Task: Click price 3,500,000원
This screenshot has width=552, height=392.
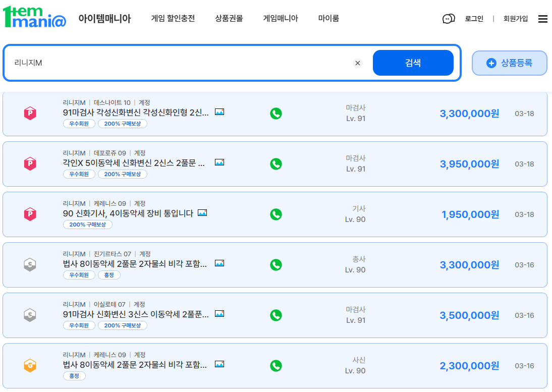Action: [x=469, y=315]
